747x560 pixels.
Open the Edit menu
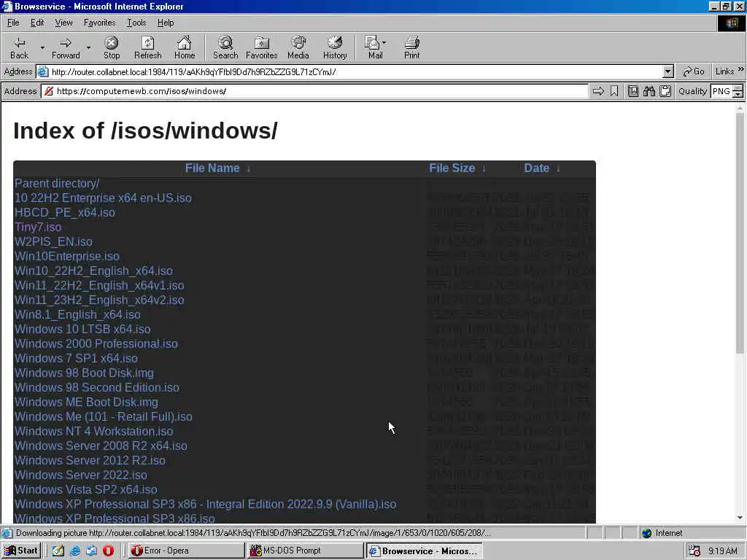37,23
